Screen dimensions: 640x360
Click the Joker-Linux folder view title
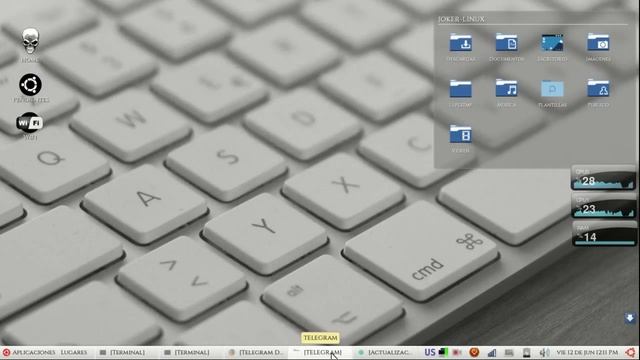[461, 19]
